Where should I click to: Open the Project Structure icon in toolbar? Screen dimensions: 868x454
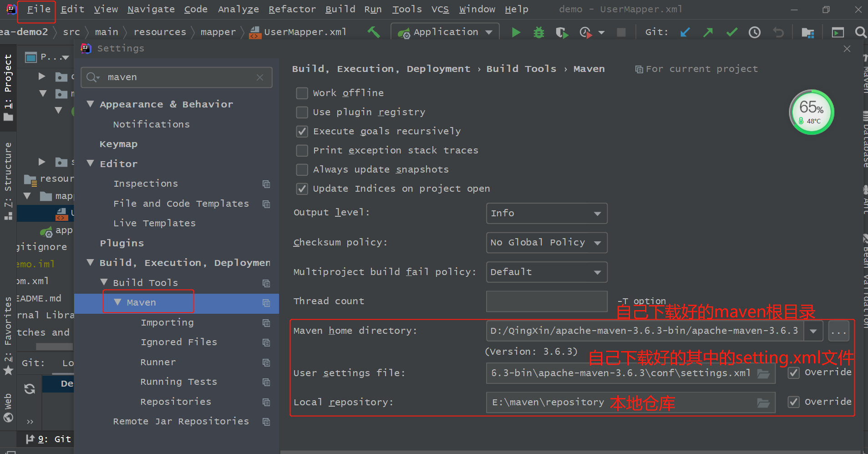pos(808,32)
